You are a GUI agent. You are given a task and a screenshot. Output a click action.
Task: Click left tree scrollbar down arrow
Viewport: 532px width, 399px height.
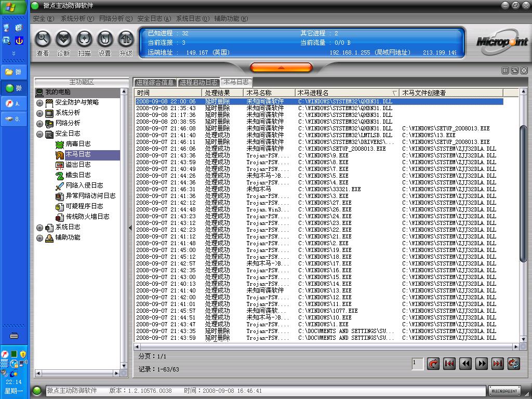(124, 366)
